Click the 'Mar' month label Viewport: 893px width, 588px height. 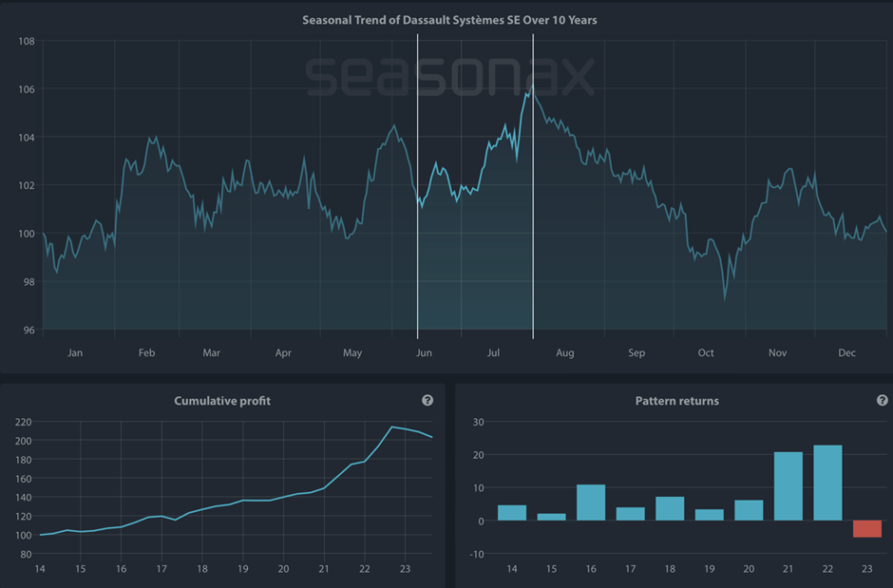[x=211, y=353]
